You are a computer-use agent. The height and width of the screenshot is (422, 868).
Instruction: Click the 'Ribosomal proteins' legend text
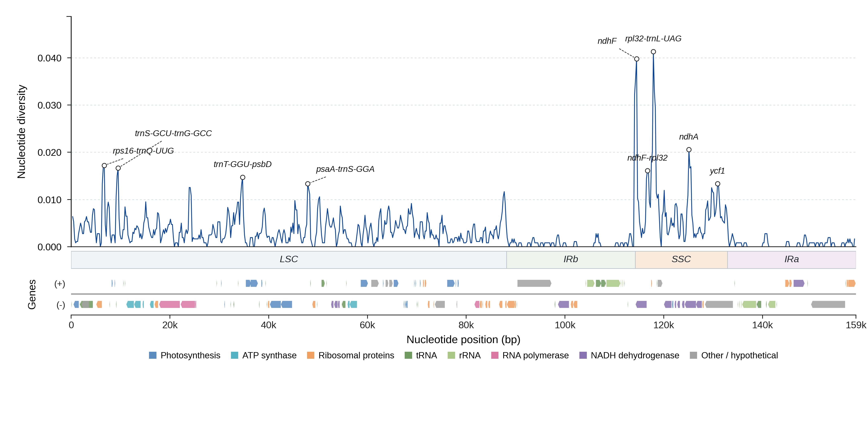(356, 356)
